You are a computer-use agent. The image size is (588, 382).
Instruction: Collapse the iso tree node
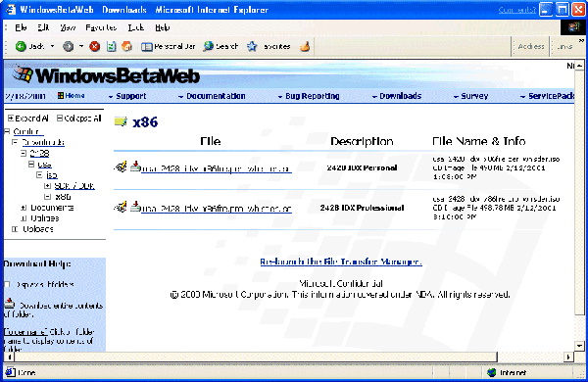pyautogui.click(x=39, y=175)
